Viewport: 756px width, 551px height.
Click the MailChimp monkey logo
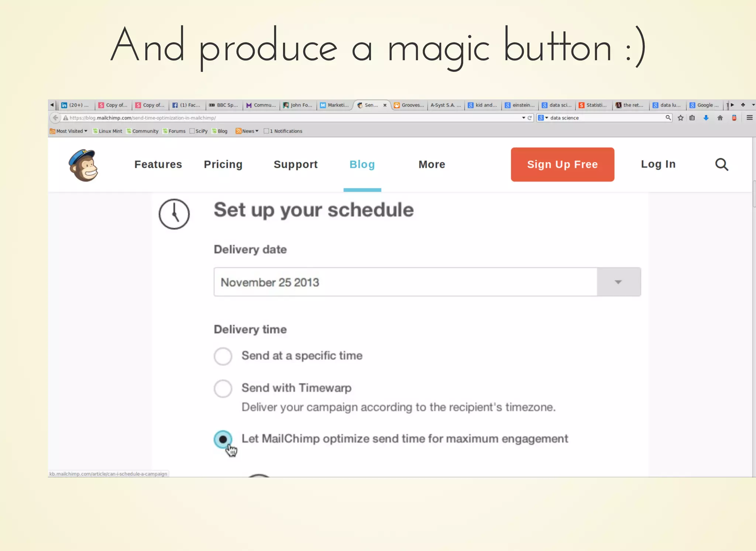[x=83, y=165]
